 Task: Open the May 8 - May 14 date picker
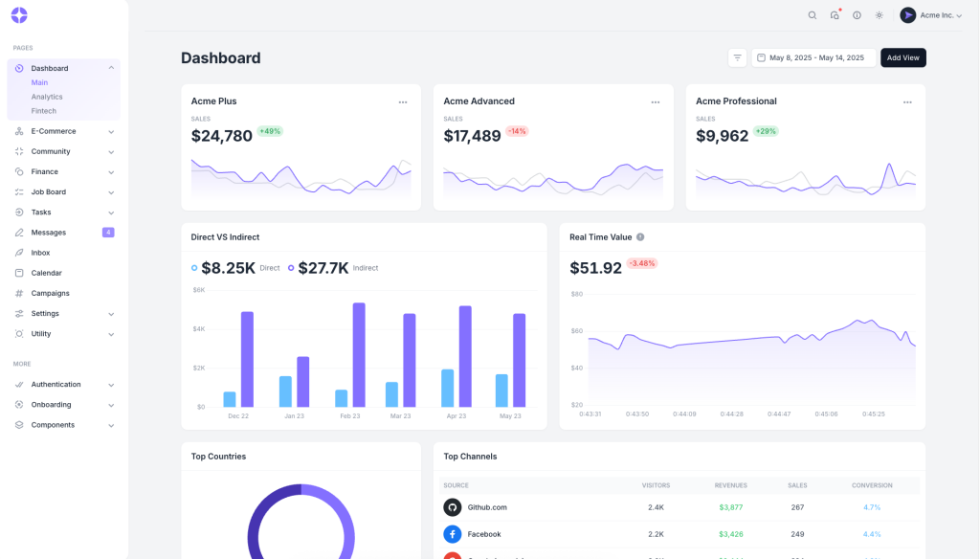click(813, 57)
